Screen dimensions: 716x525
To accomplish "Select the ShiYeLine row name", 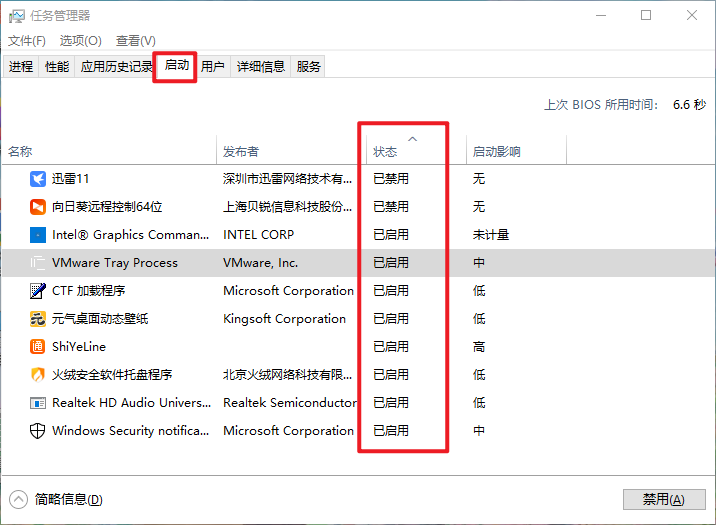I will point(79,347).
